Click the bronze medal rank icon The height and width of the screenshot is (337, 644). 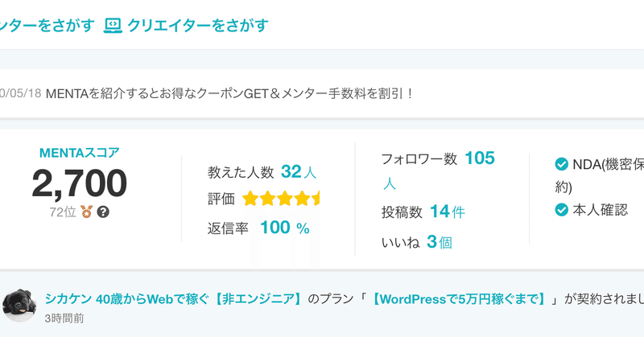86,212
